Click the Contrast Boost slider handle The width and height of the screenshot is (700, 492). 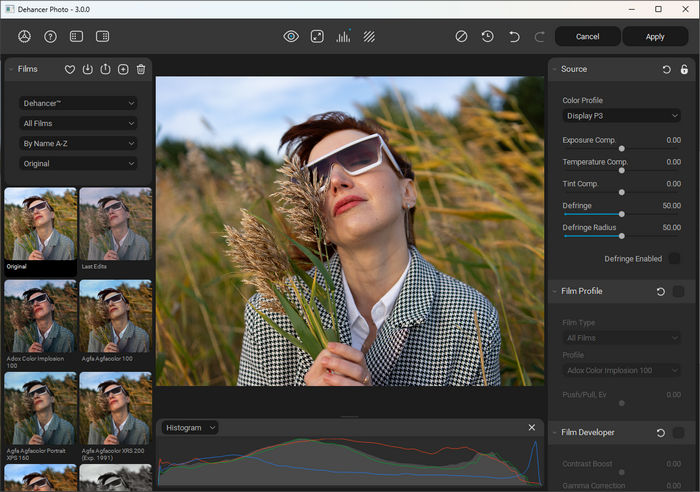point(621,472)
